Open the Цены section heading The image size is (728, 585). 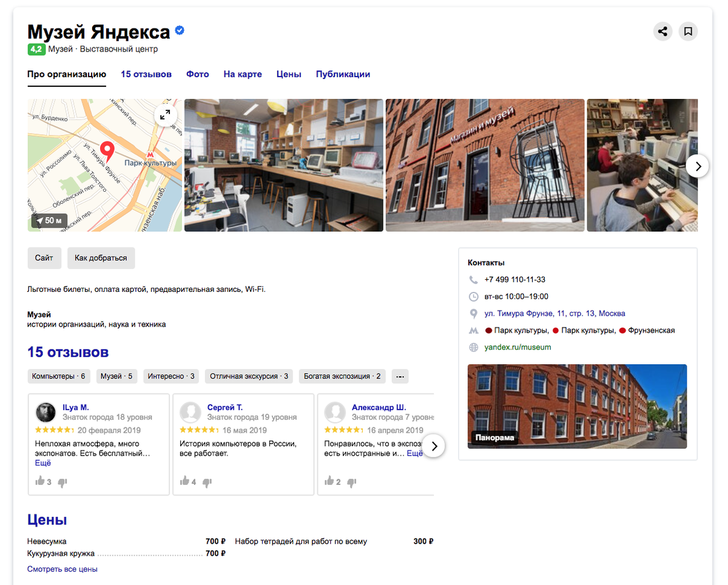tap(47, 520)
